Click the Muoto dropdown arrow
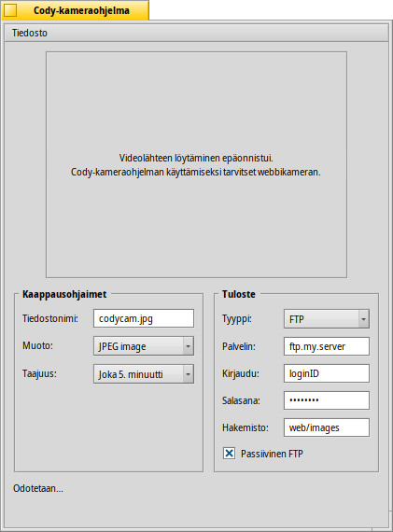Image resolution: width=393 pixels, height=532 pixels. [x=188, y=346]
